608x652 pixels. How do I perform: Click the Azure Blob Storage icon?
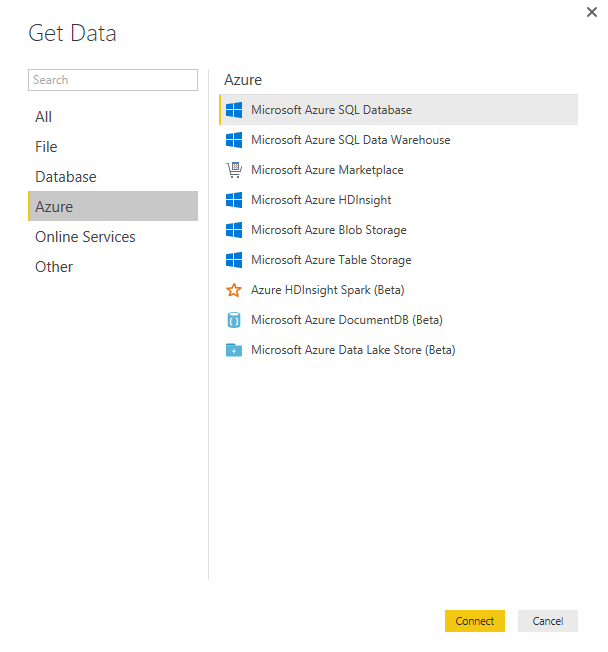tap(234, 230)
